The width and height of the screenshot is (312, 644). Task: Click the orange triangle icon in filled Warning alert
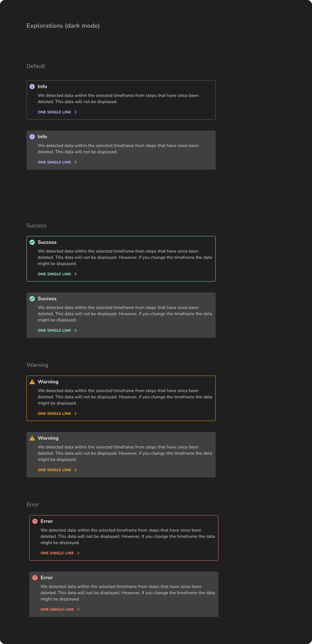[32, 438]
